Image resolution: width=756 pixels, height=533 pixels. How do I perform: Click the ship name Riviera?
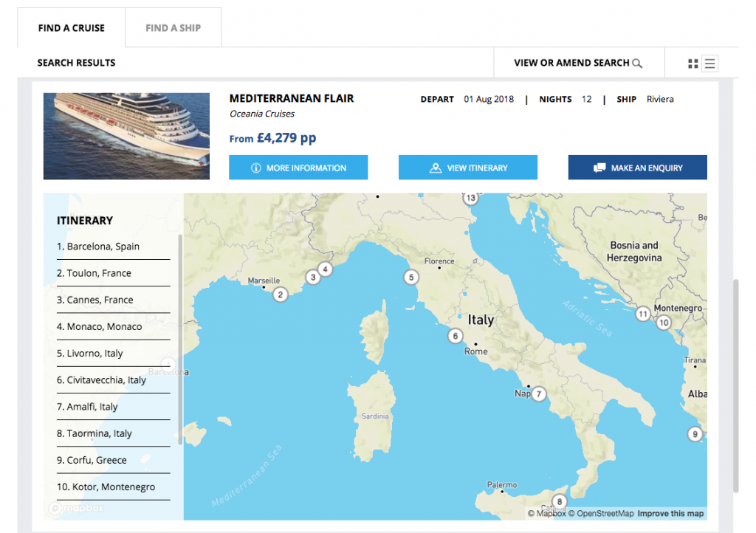coord(660,99)
